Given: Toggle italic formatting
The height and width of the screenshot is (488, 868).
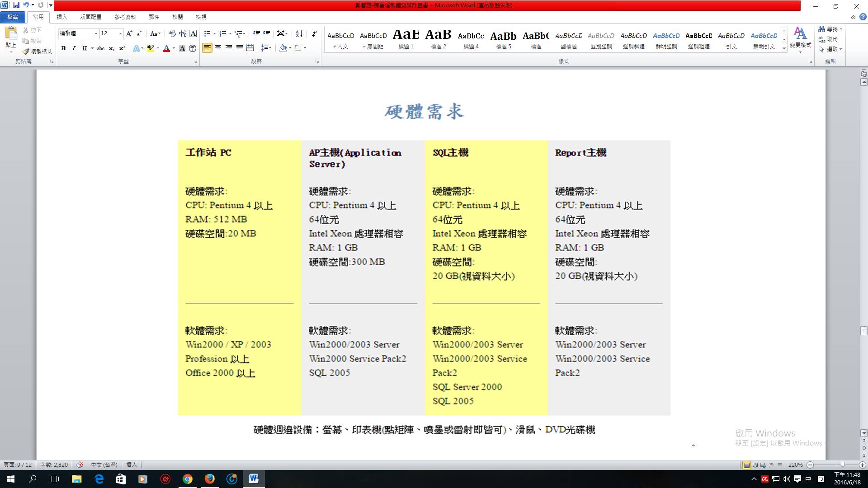Looking at the screenshot, I should 74,48.
